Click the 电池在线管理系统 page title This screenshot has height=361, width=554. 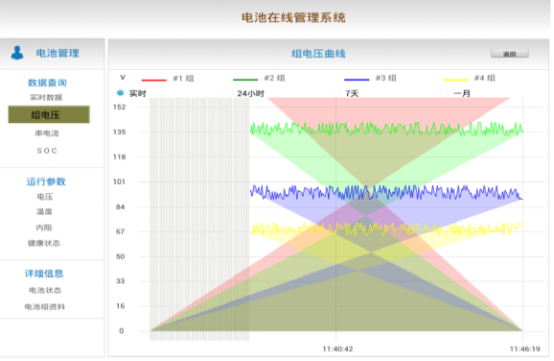293,18
